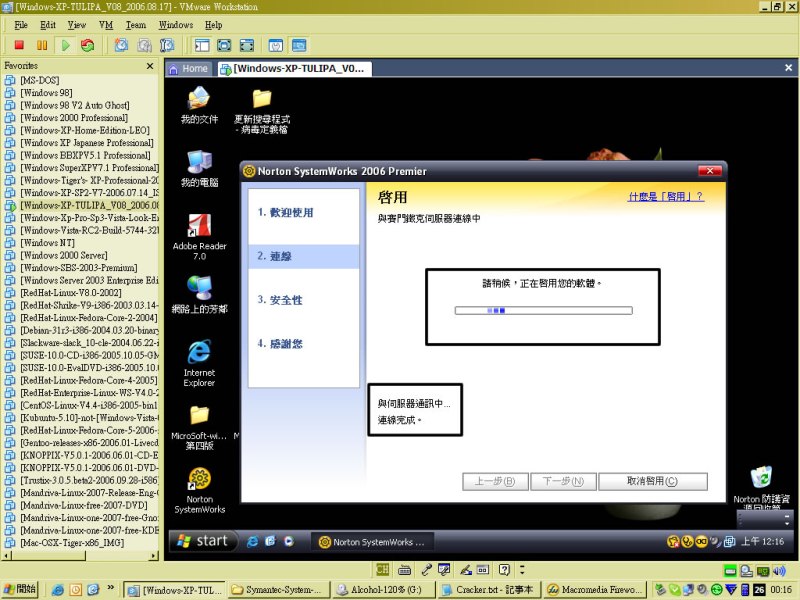Close the Favorites panel

point(149,66)
